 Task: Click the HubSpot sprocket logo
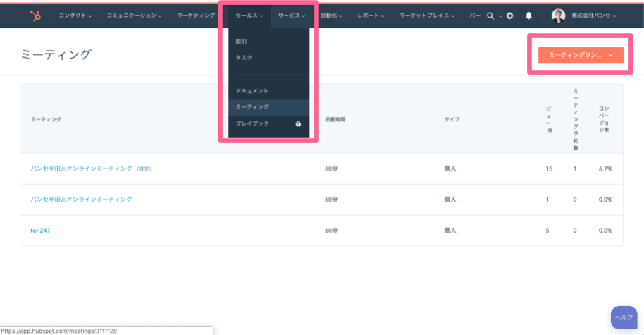click(35, 15)
